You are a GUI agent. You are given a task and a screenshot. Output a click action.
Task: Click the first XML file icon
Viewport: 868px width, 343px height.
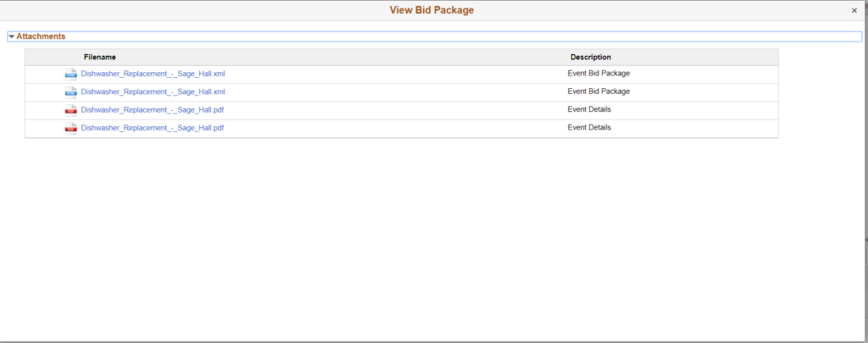click(x=70, y=74)
